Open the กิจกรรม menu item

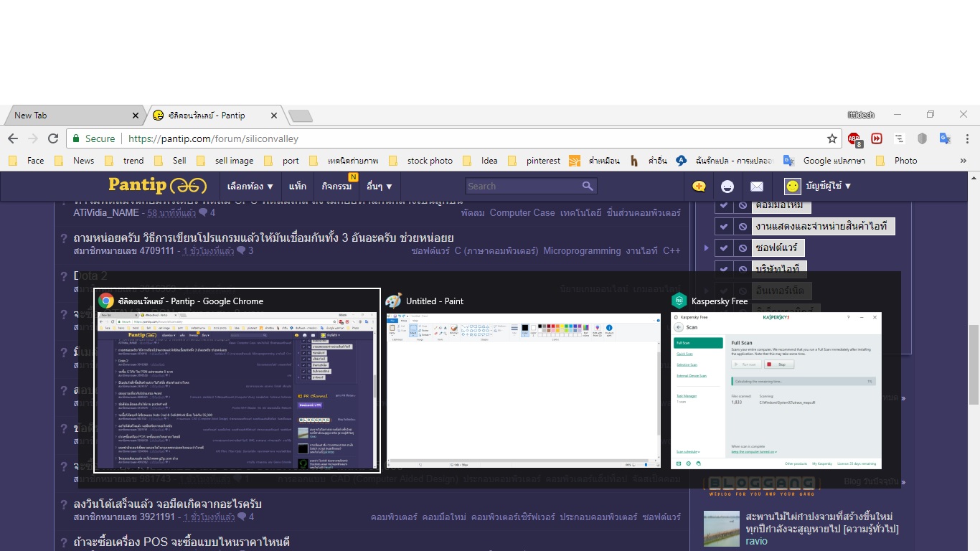337,187
